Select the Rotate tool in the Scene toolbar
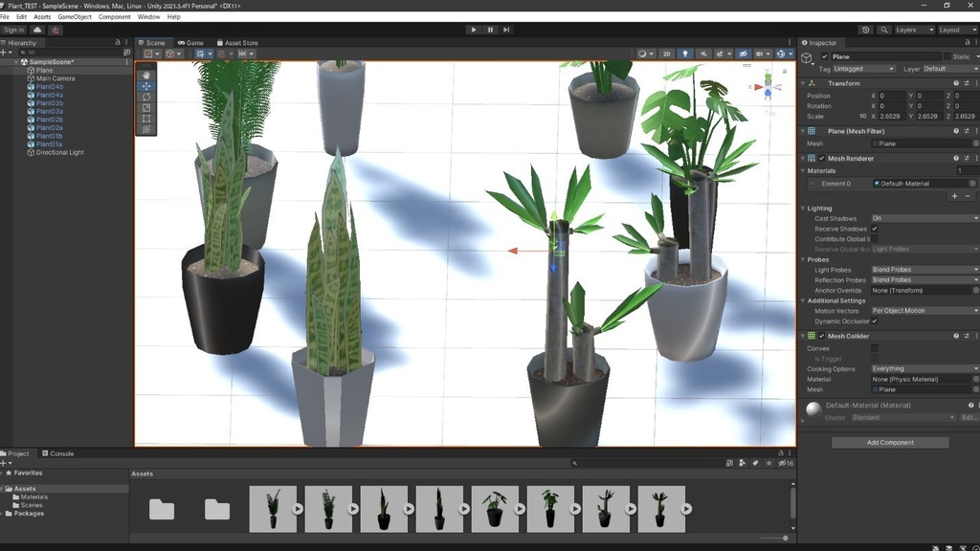Image resolution: width=980 pixels, height=551 pixels. pyautogui.click(x=145, y=98)
